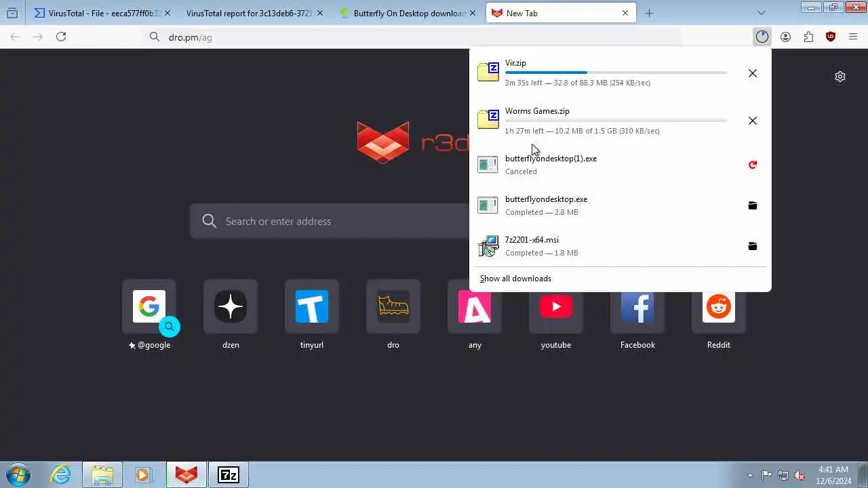
Task: Open a new browser tab
Action: coord(649,13)
